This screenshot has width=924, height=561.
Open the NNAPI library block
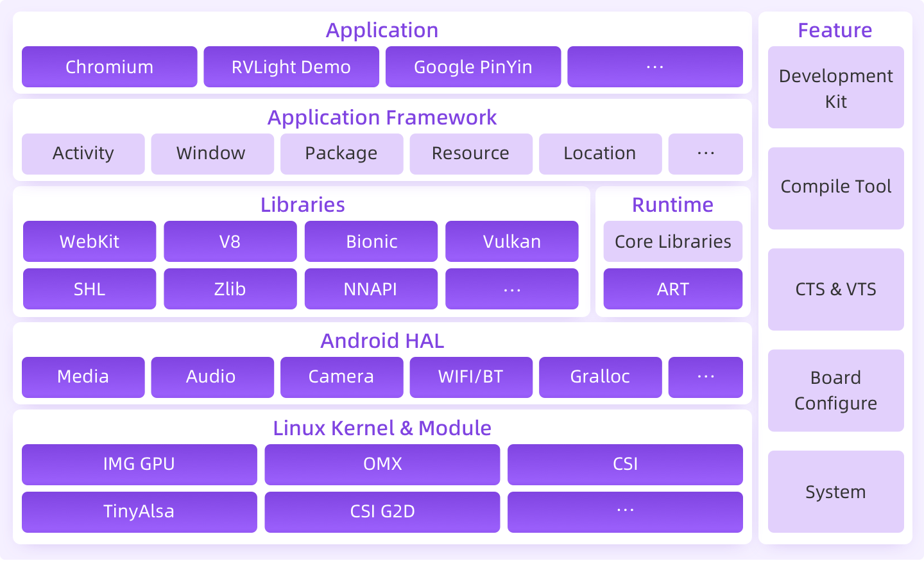coord(371,289)
